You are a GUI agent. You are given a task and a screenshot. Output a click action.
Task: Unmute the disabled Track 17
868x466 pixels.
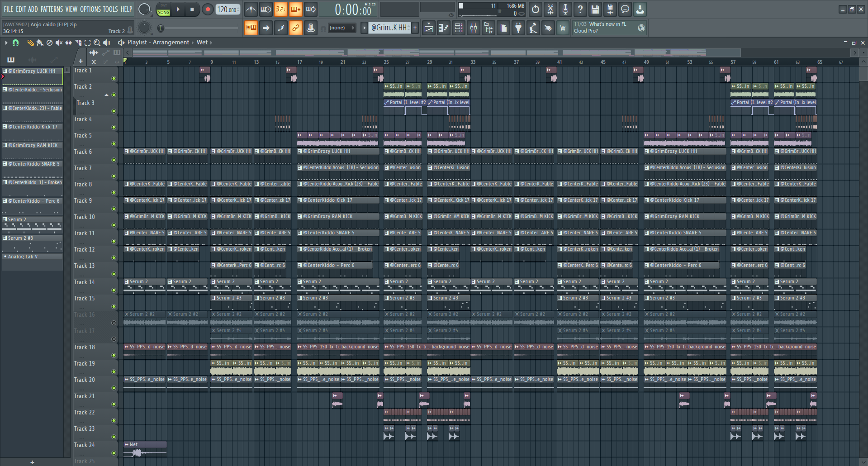pyautogui.click(x=114, y=339)
